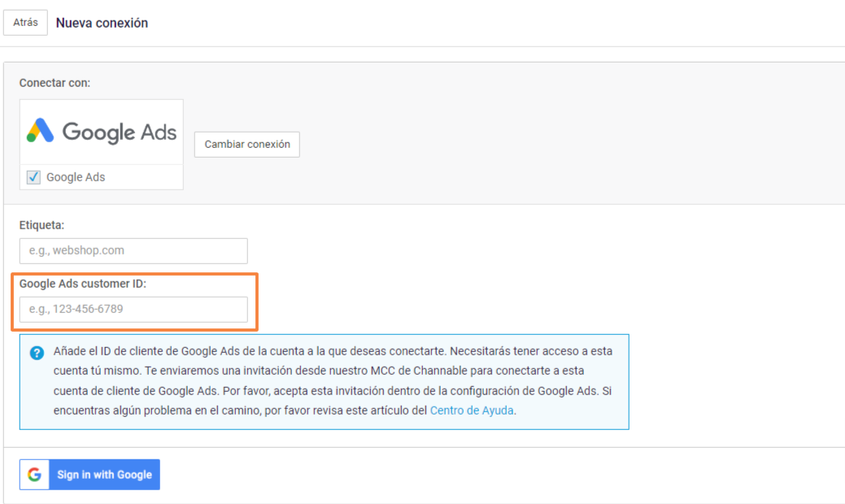Click the Google Ads customer ID: label
This screenshot has height=504, width=845.
[x=83, y=284]
